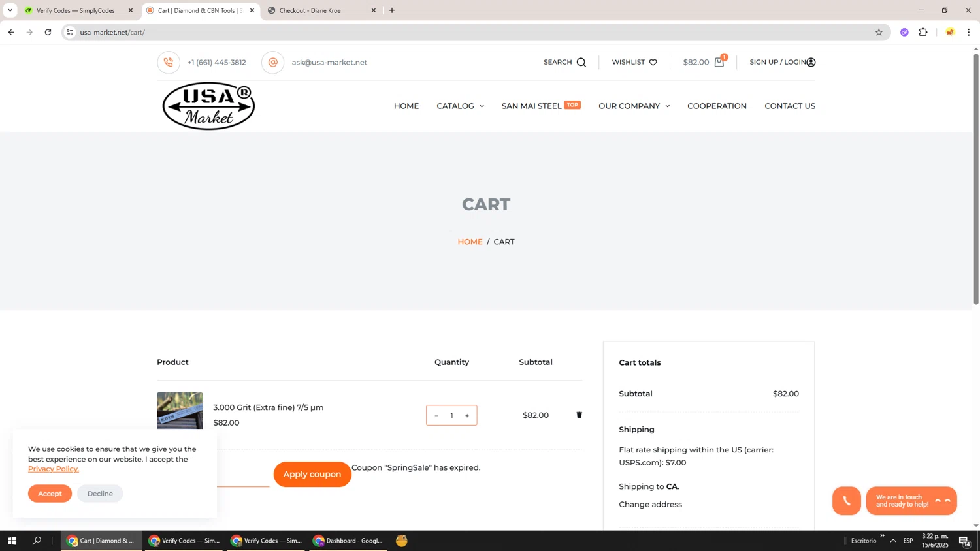This screenshot has height=551, width=980.
Task: Click the +1 (661) 445-3812 phone number
Action: click(217, 63)
